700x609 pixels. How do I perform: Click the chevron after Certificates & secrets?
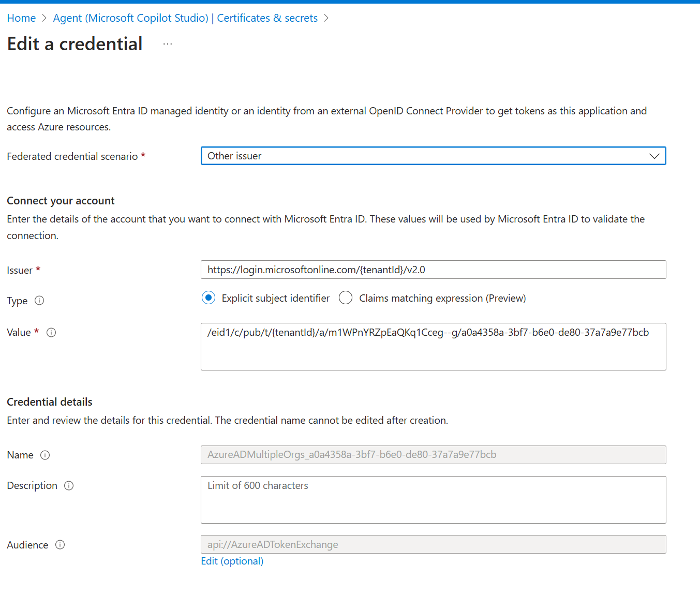326,18
